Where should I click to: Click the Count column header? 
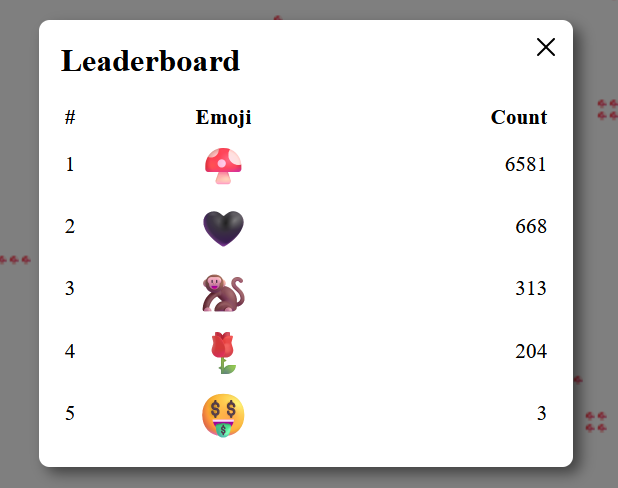519,117
